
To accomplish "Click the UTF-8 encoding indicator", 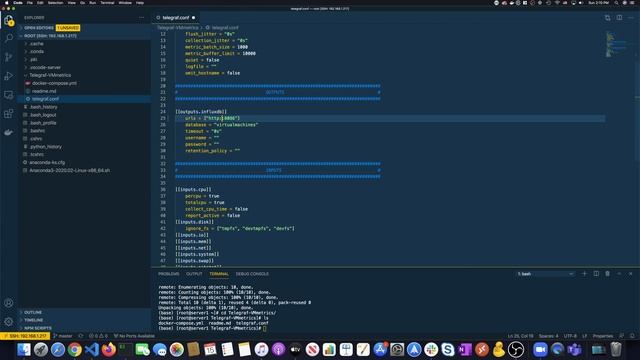I will tap(570, 336).
